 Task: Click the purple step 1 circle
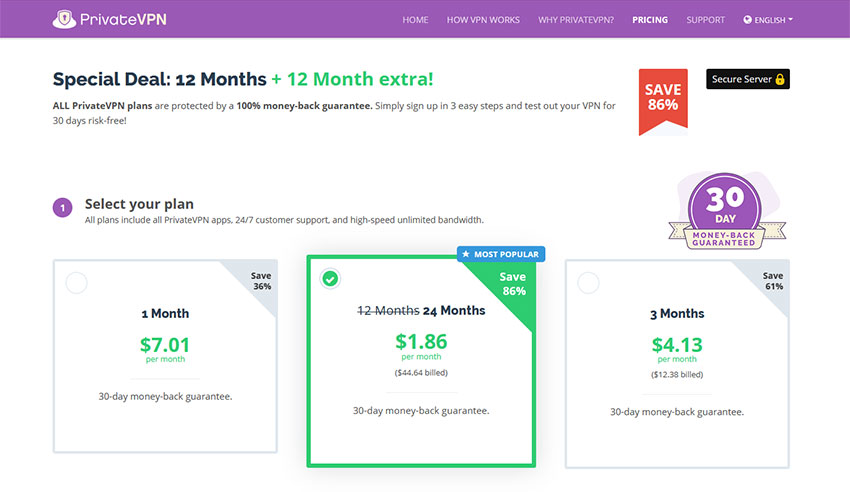62,208
